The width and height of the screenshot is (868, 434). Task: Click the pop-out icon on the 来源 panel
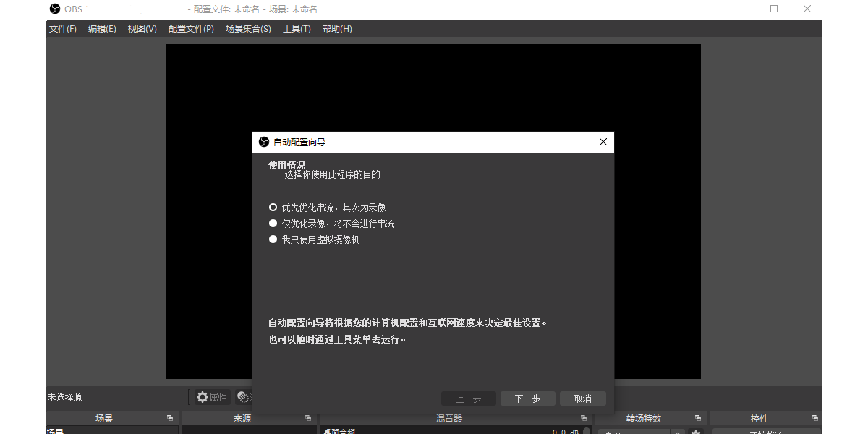point(308,417)
